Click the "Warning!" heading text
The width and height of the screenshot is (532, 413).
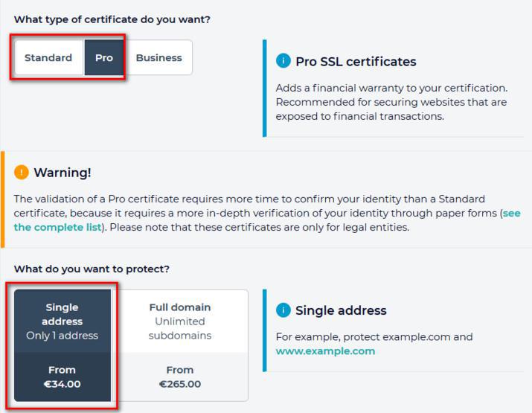[63, 173]
